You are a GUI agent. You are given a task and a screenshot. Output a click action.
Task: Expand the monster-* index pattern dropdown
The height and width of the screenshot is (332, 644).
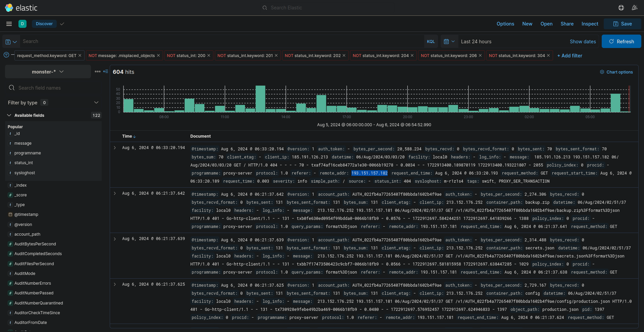48,72
